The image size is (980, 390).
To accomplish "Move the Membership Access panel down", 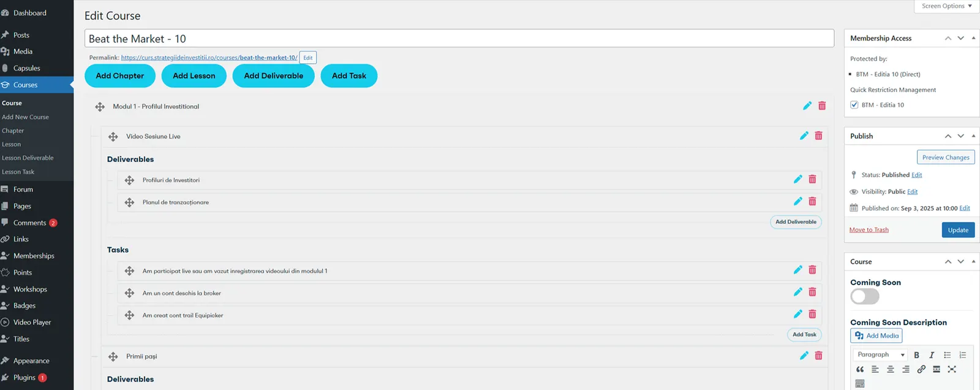I will coord(960,38).
